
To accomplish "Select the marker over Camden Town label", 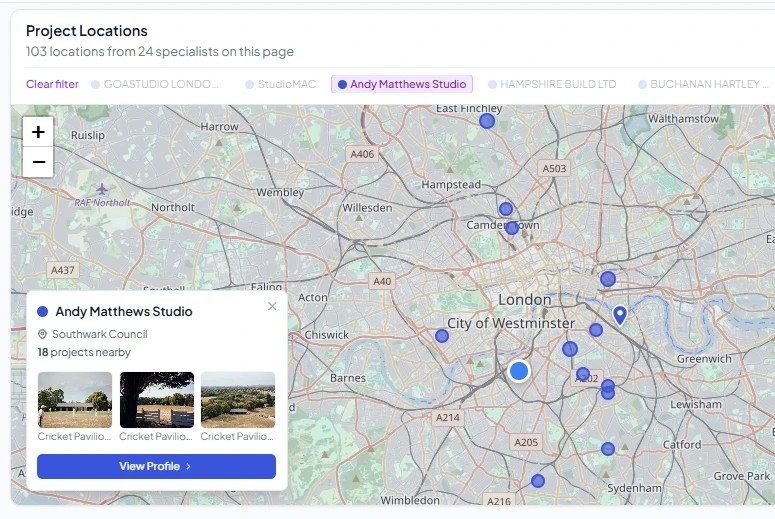I will pyautogui.click(x=512, y=228).
